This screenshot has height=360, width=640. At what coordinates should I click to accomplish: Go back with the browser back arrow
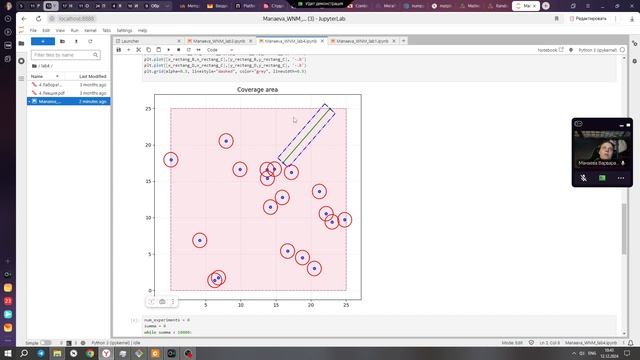click(x=24, y=19)
